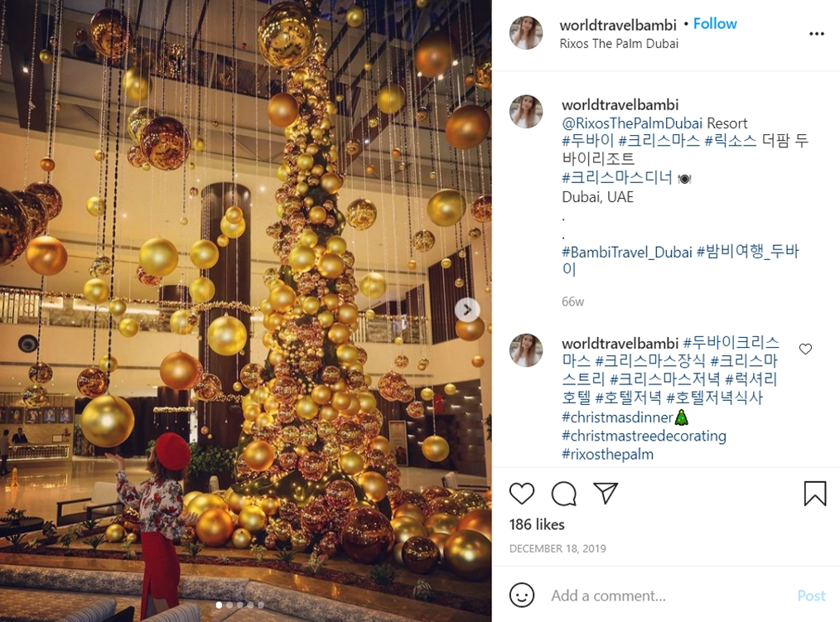Screen dimensions: 840x622
Task: Open hashtag #rixosthepalm
Action: [x=607, y=455]
